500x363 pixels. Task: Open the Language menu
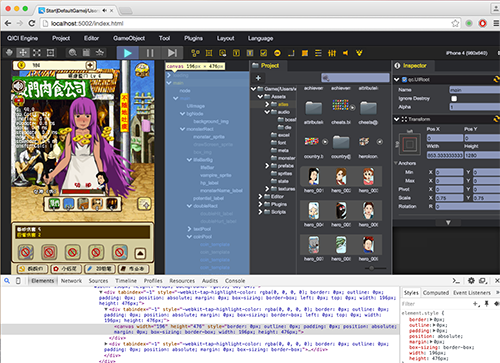pyautogui.click(x=260, y=38)
